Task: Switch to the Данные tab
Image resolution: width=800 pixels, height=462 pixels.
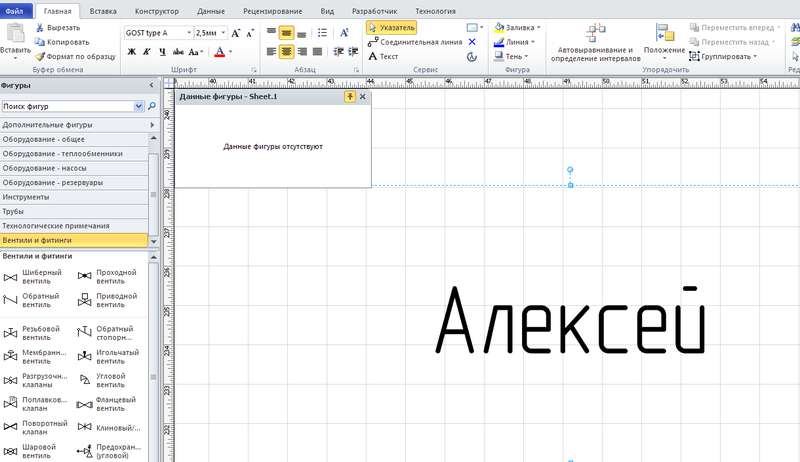Action: pos(210,11)
